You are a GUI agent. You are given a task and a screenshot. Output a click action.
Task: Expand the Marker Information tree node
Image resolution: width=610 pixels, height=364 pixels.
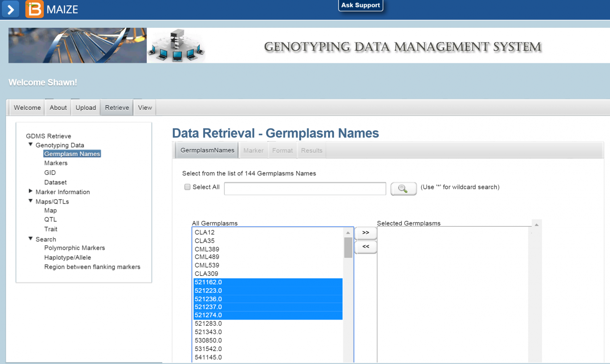30,191
